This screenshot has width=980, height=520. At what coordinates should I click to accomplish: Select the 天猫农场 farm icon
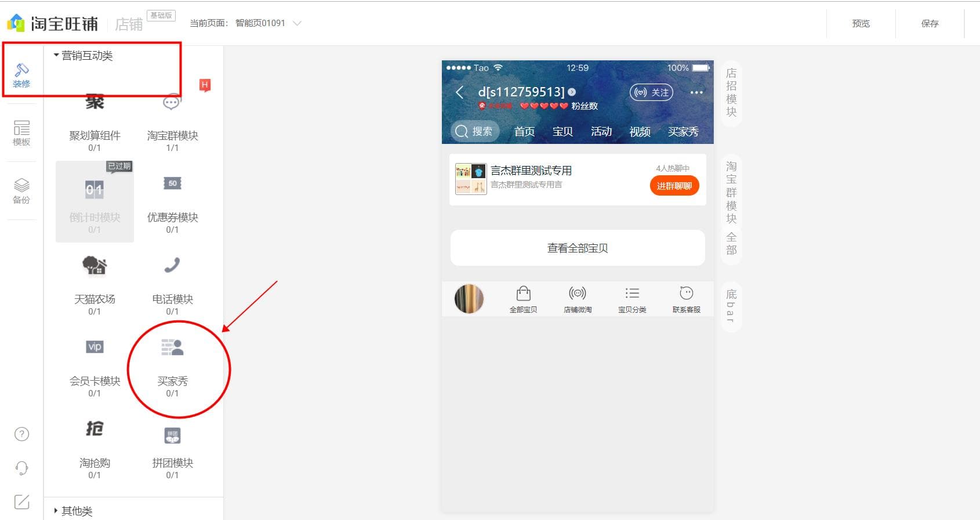95,265
